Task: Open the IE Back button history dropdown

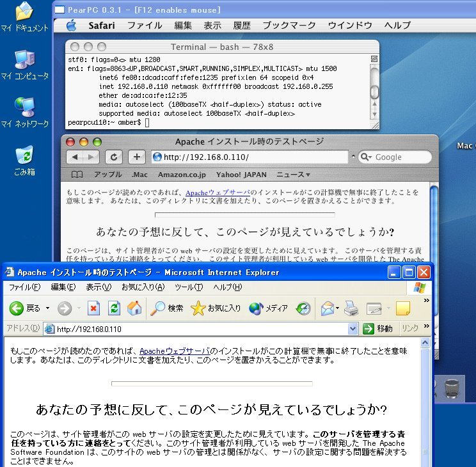Action: click(x=47, y=308)
